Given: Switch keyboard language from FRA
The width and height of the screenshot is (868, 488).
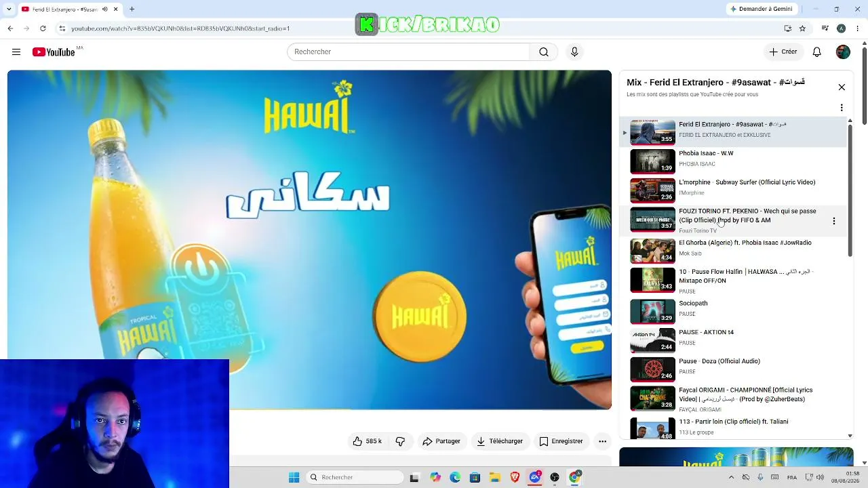Looking at the screenshot, I should (x=791, y=477).
